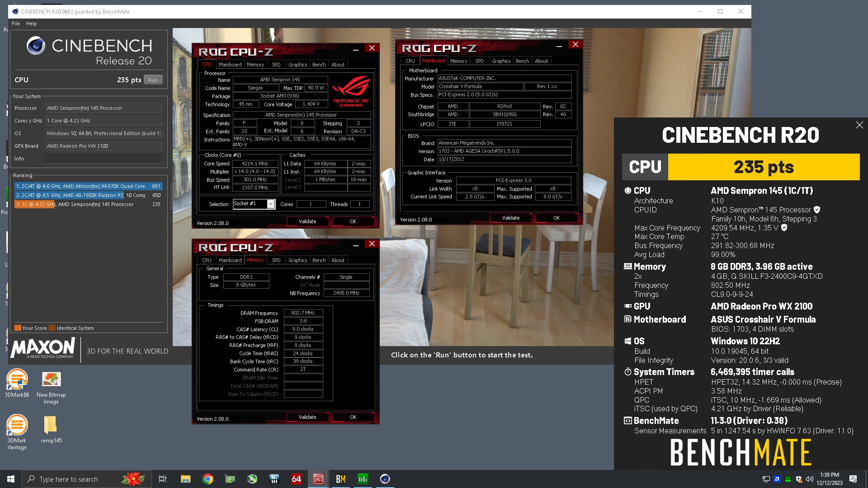868x488 pixels.
Task: Open the About tab in the CPU-Z Memory window
Action: (x=338, y=260)
